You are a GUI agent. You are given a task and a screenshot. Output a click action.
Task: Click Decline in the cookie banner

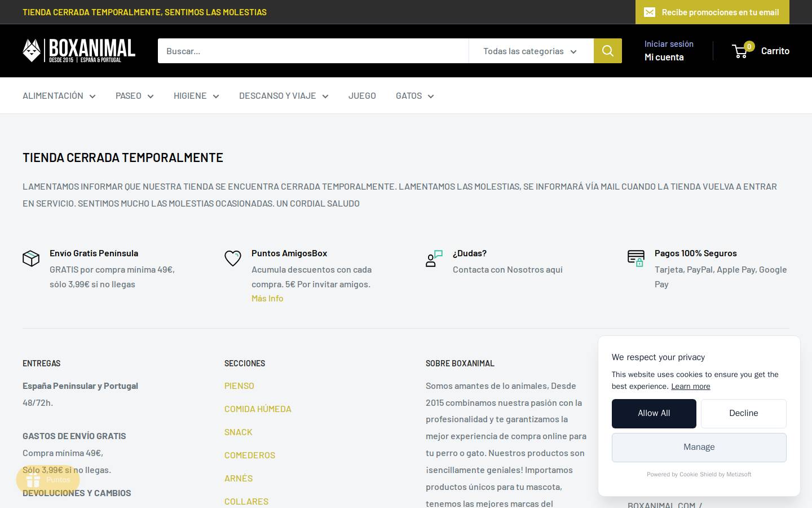pyautogui.click(x=744, y=413)
